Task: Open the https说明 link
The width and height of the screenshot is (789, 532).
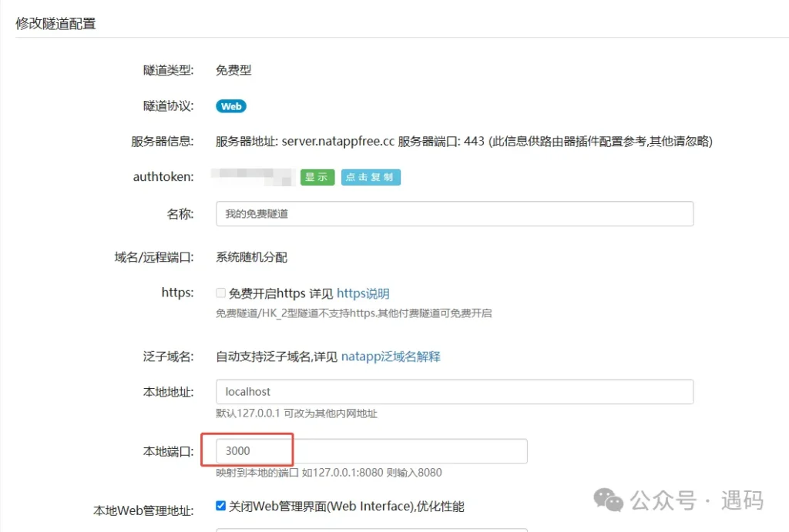Action: [363, 293]
